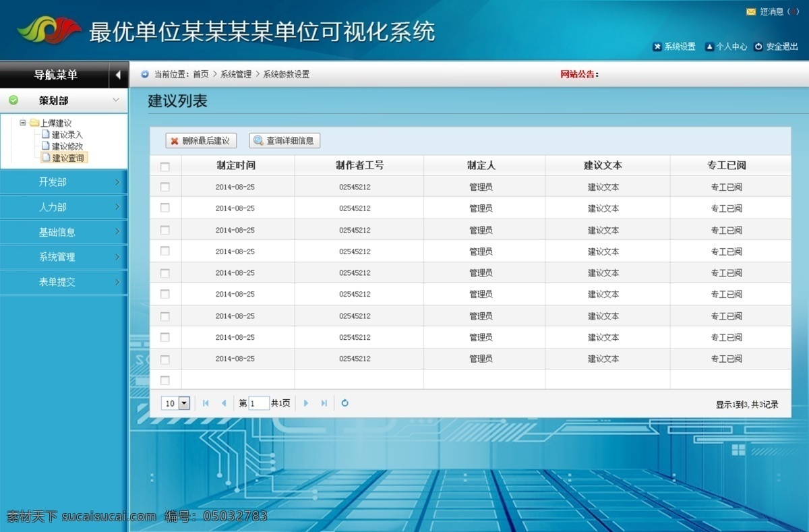Image resolution: width=809 pixels, height=532 pixels.
Task: Open the 人力部 menu section
Action: click(63, 207)
